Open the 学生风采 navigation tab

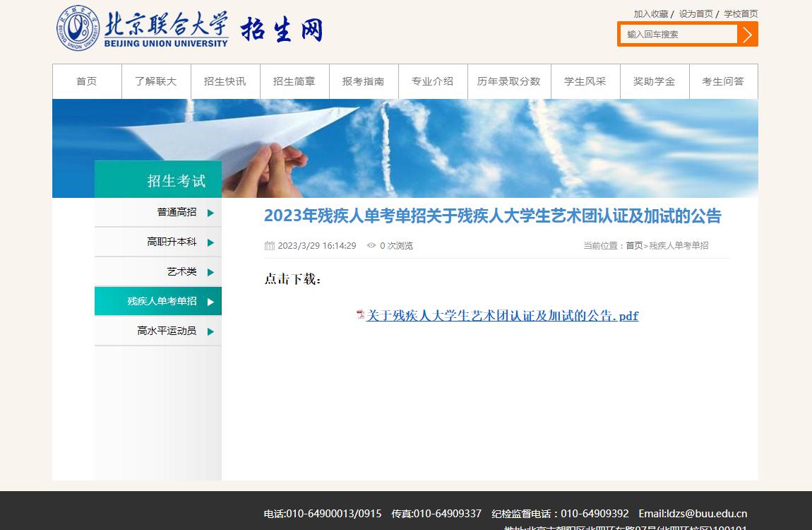[x=585, y=81]
